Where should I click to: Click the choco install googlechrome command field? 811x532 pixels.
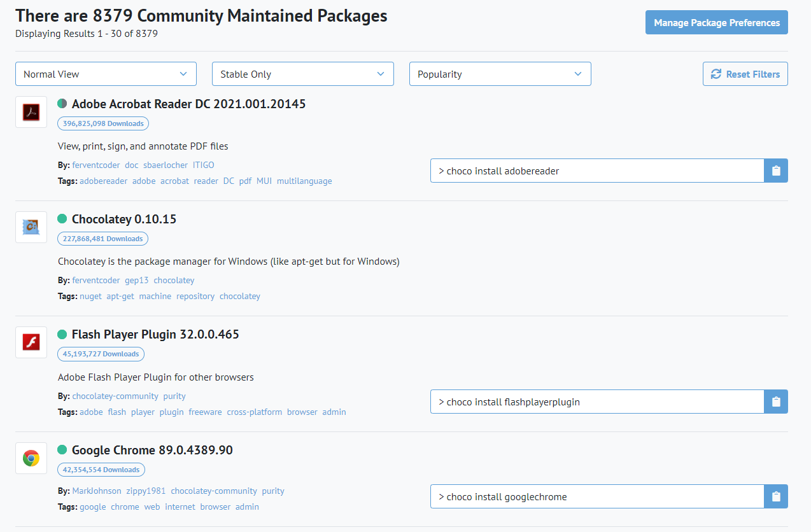click(x=597, y=496)
